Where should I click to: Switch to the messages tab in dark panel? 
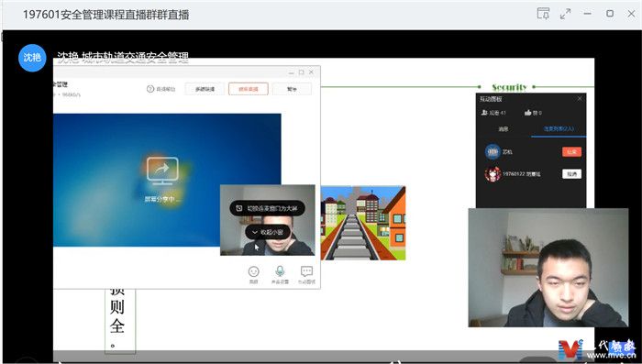tap(504, 129)
